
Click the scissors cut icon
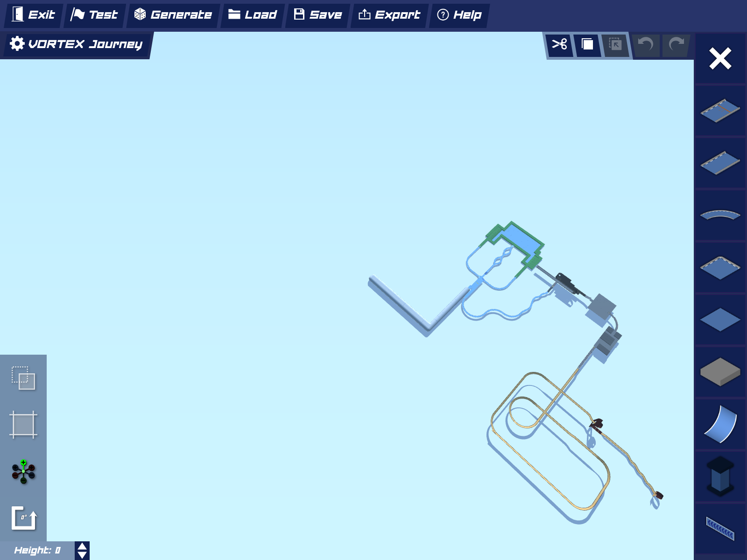coord(559,44)
